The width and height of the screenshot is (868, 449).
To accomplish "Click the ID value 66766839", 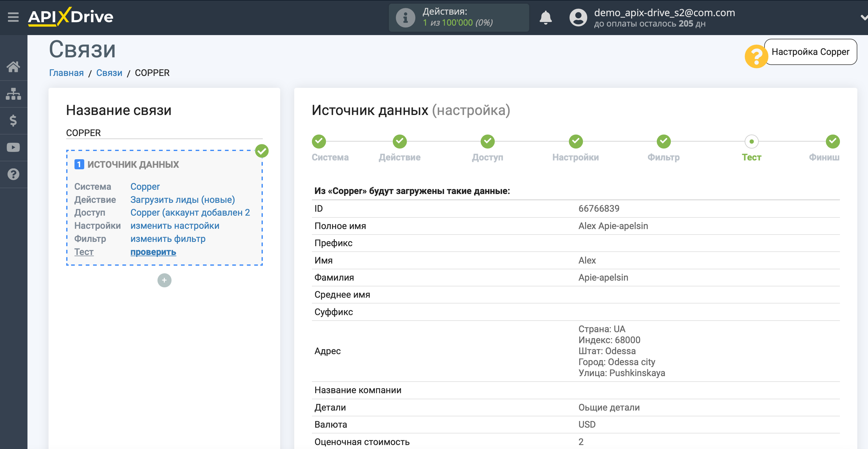I will coord(599,209).
